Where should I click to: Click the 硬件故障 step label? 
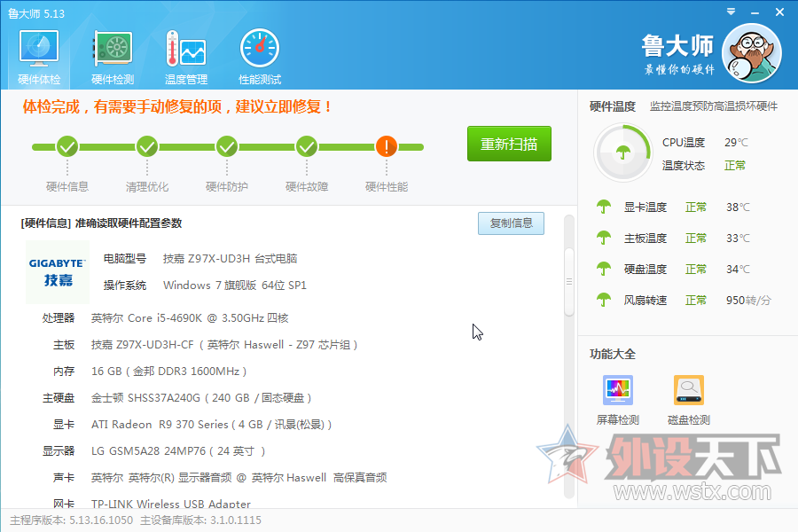[x=307, y=187]
